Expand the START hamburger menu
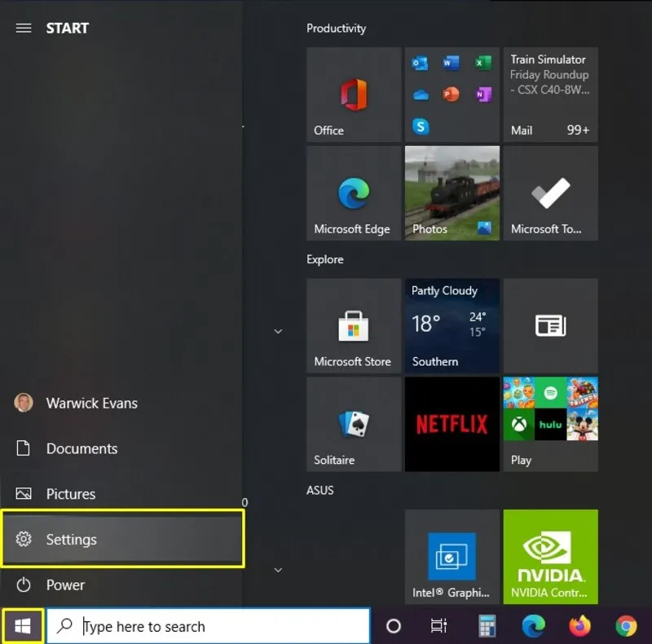Viewport: 652px width, 644px height. point(24,29)
